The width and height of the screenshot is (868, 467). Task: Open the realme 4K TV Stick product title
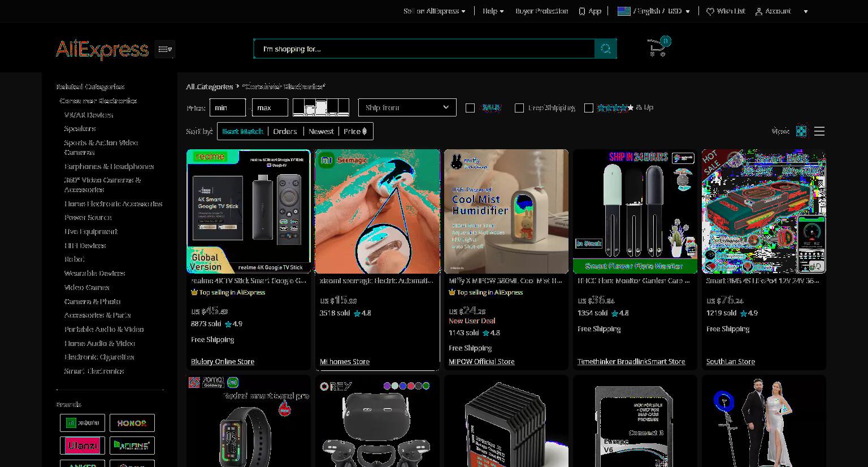(249, 281)
